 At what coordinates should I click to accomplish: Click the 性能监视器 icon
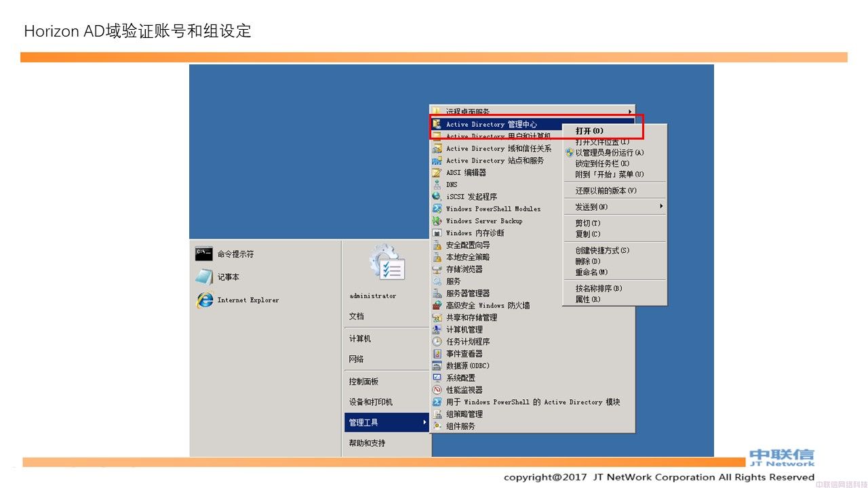pos(437,390)
